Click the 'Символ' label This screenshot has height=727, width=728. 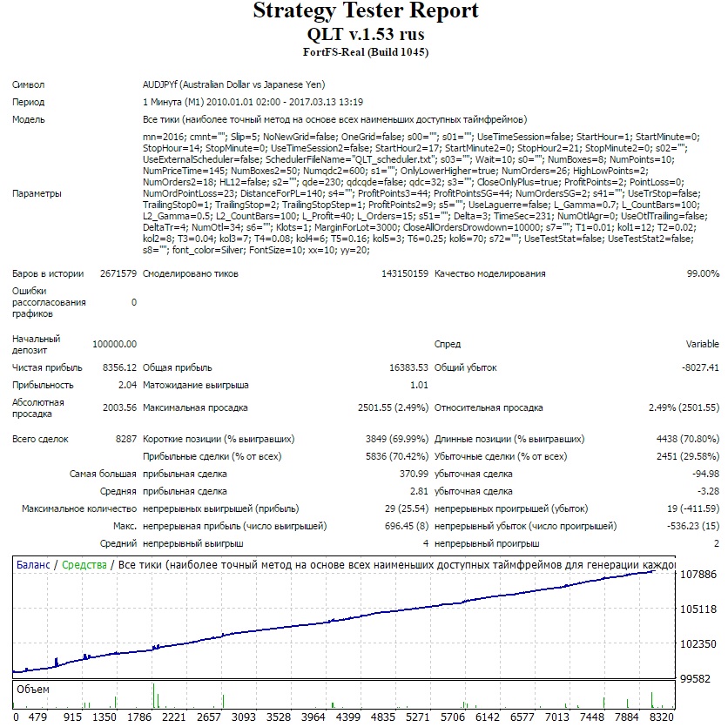click(29, 84)
